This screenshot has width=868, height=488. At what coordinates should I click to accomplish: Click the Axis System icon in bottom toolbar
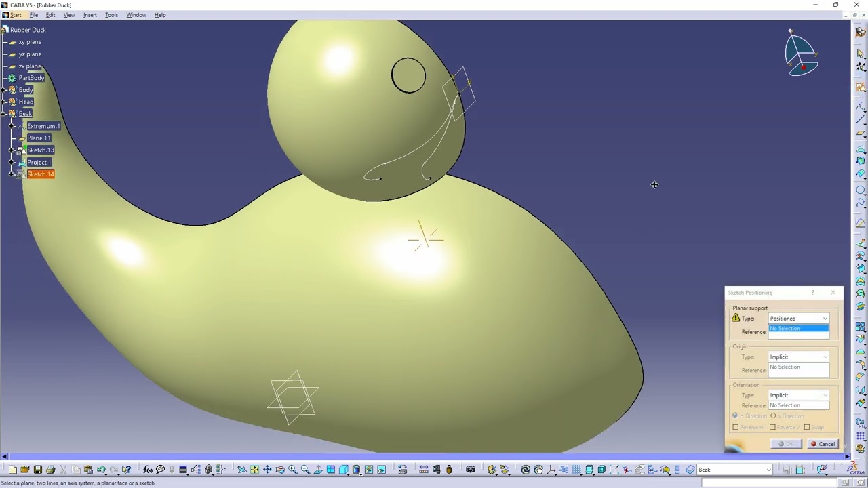click(551, 470)
